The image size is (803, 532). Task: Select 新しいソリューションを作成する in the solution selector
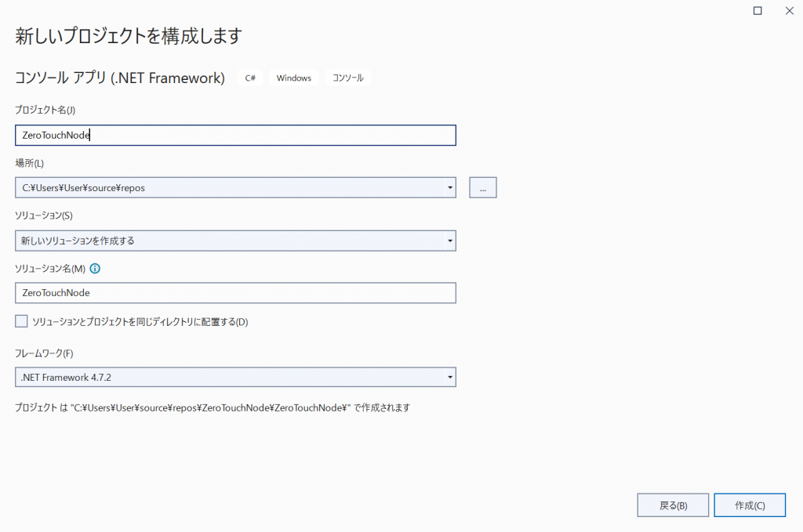coord(235,241)
